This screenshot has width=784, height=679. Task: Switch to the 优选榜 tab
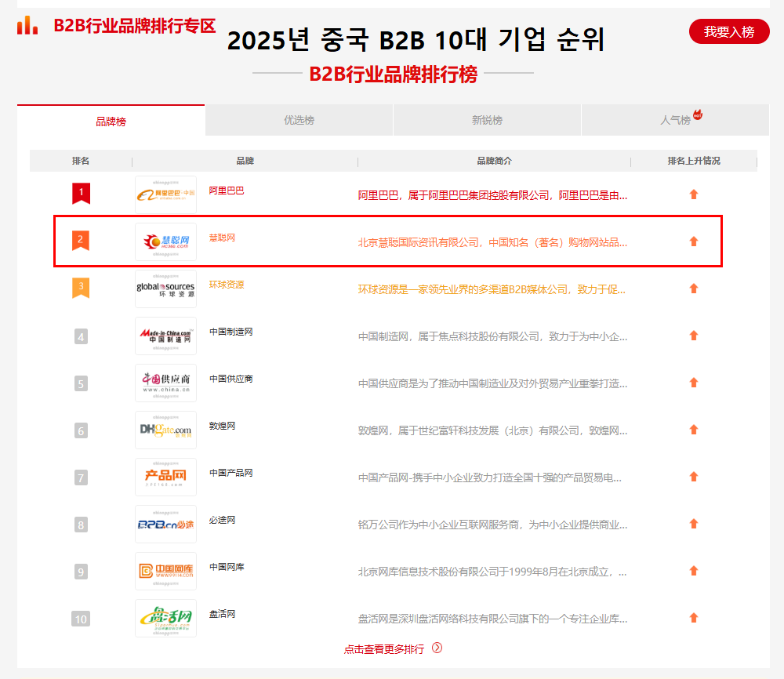tap(299, 120)
